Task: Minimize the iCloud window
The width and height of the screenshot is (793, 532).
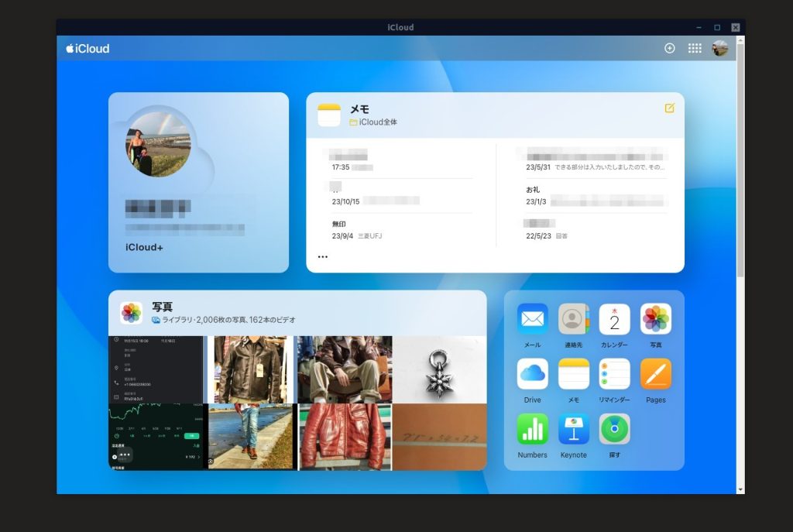Action: (x=699, y=27)
